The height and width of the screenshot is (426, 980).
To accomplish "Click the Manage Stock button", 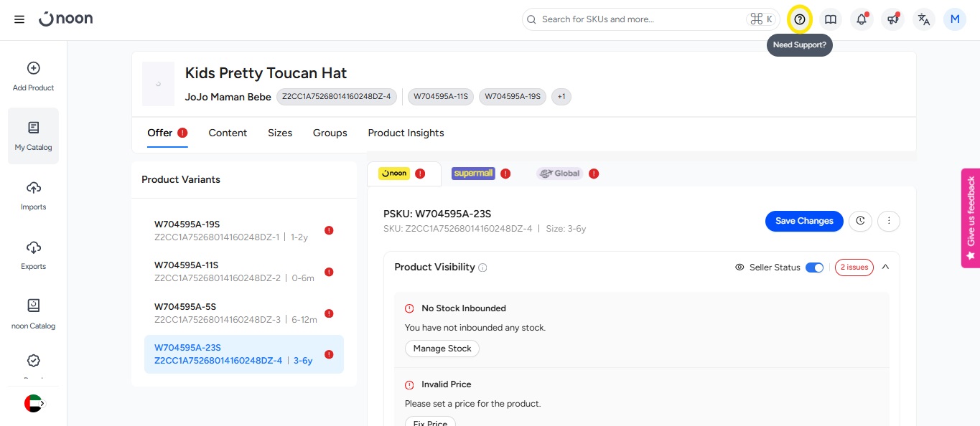I will coord(442,349).
